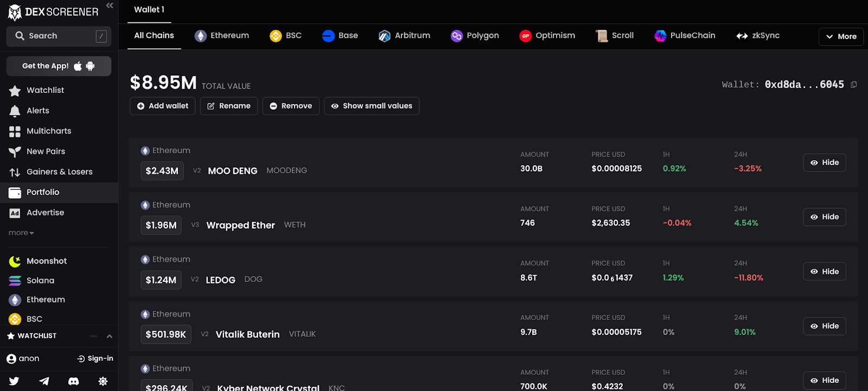Filter by zkSync chain tab
This screenshot has width=868, height=391.
tap(757, 36)
